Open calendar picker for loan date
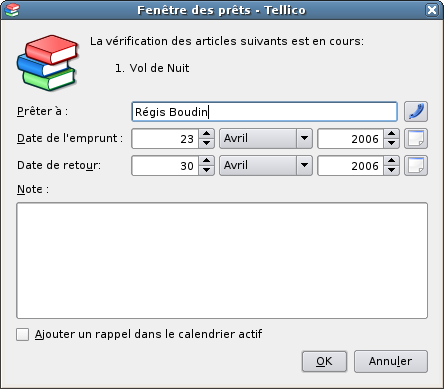 pos(416,139)
